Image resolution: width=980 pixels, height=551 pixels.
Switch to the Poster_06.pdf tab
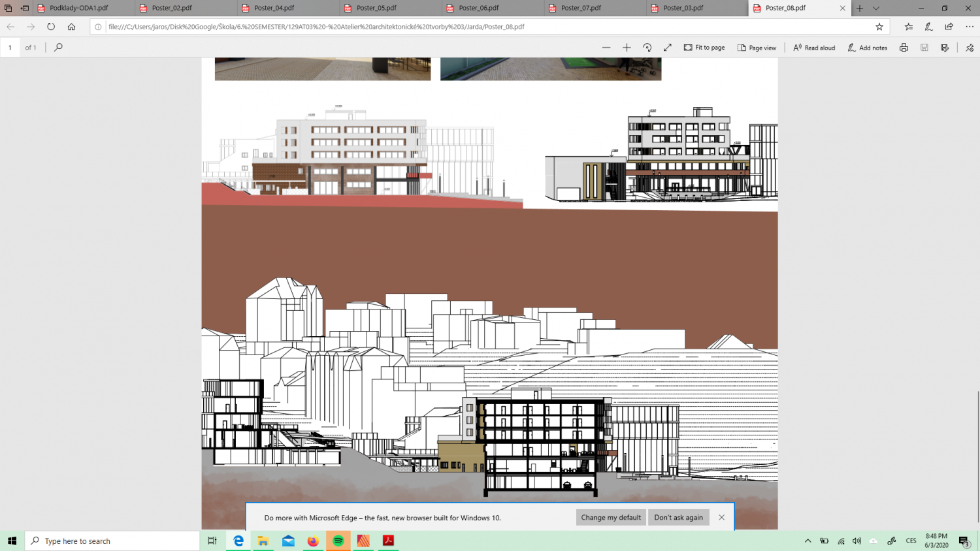coord(494,8)
